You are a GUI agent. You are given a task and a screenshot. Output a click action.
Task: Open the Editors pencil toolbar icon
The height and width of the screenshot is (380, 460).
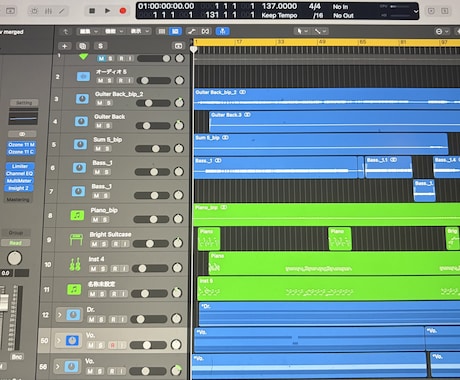(x=62, y=11)
